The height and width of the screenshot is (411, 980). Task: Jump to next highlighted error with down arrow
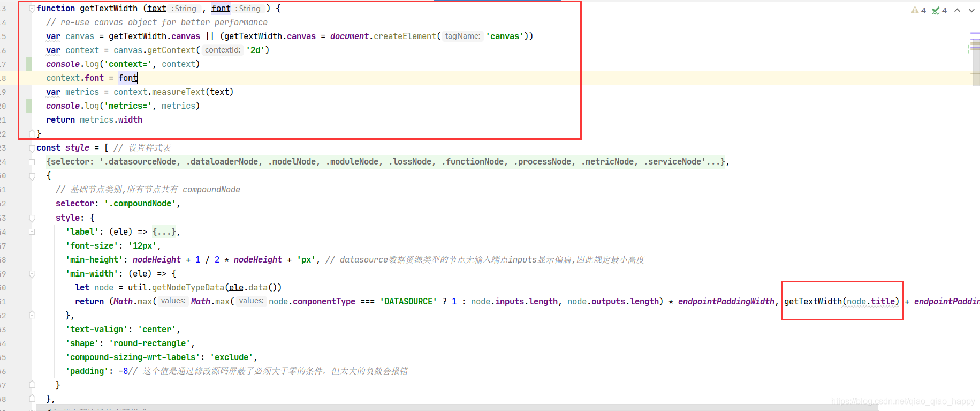971,10
